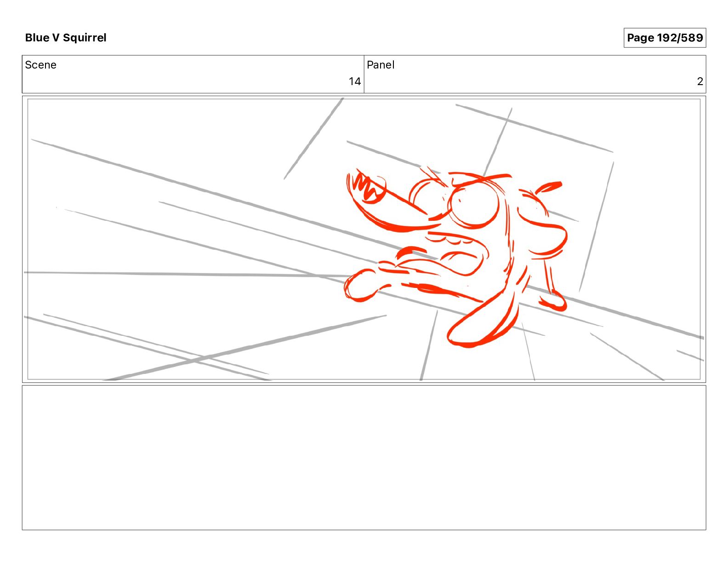Viewport: 728px width, 563px height.
Task: Click the Blue V Squirrel title
Action: click(x=66, y=38)
